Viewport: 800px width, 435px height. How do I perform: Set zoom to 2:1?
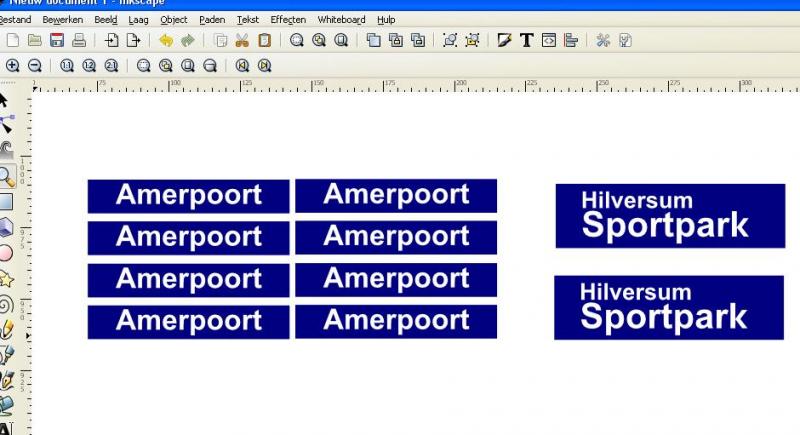pos(111,65)
